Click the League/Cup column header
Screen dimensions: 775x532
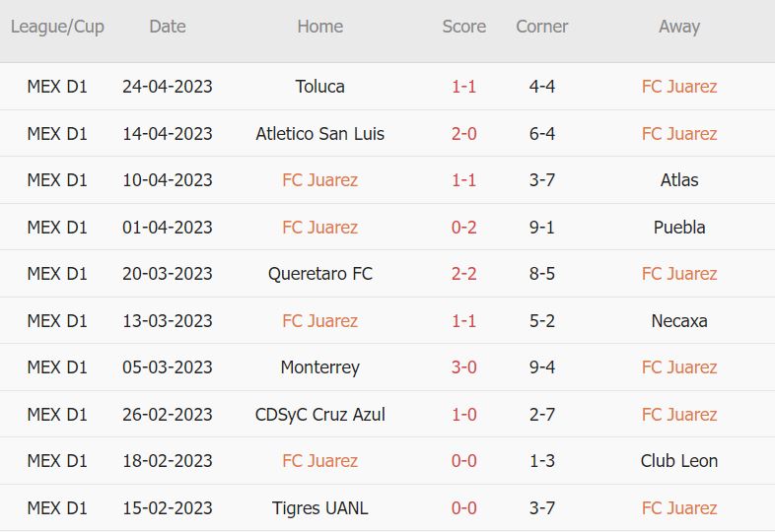(x=57, y=27)
